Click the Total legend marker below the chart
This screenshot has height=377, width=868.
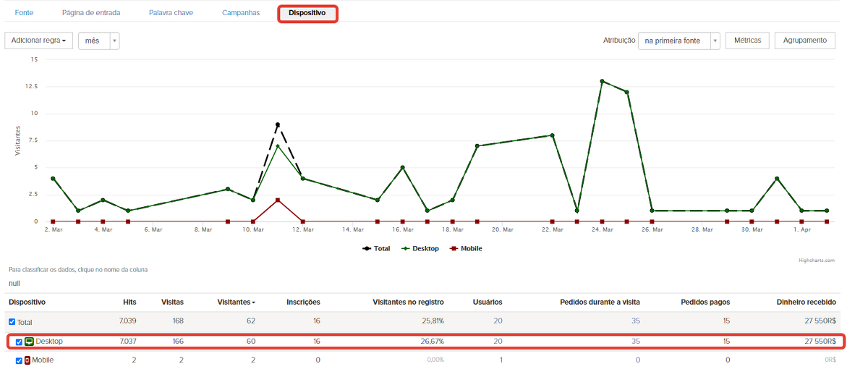367,249
